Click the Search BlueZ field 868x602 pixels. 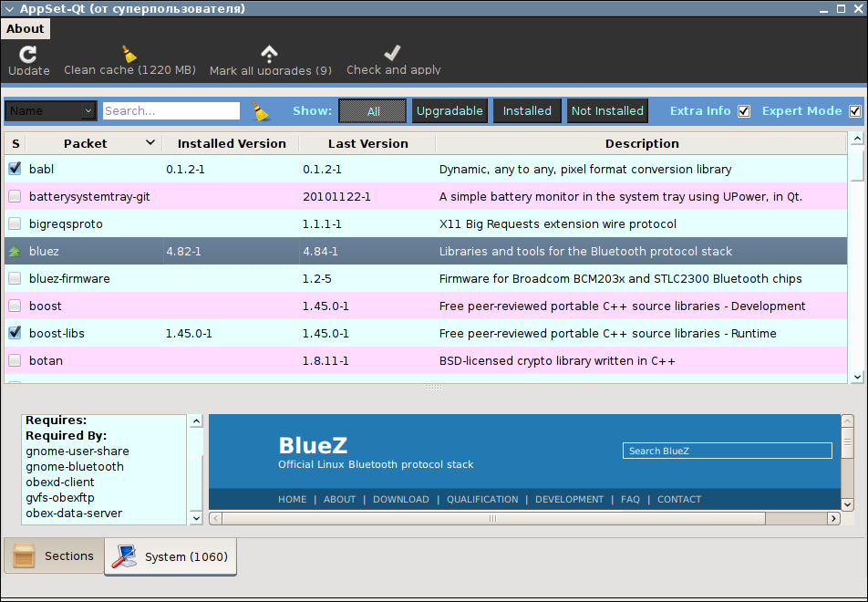(728, 451)
